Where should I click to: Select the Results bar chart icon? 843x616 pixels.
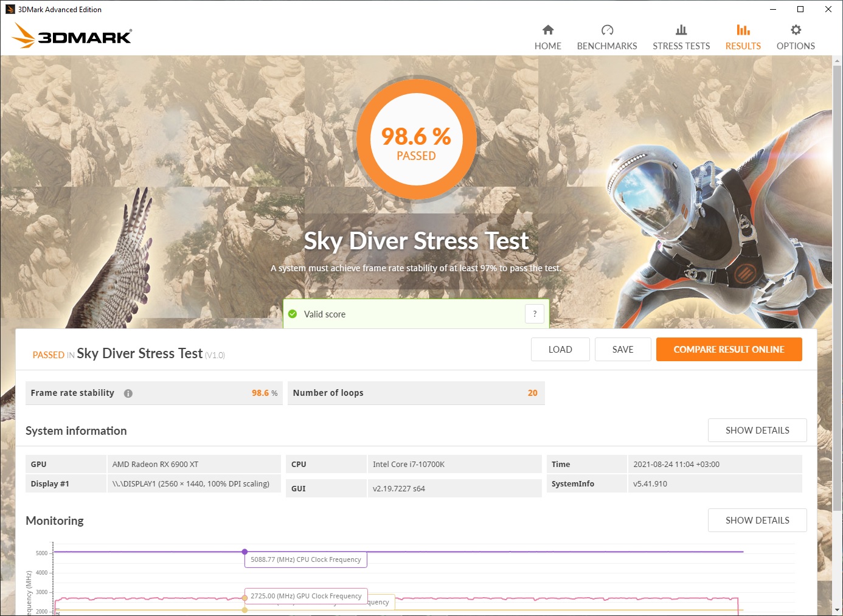743,30
